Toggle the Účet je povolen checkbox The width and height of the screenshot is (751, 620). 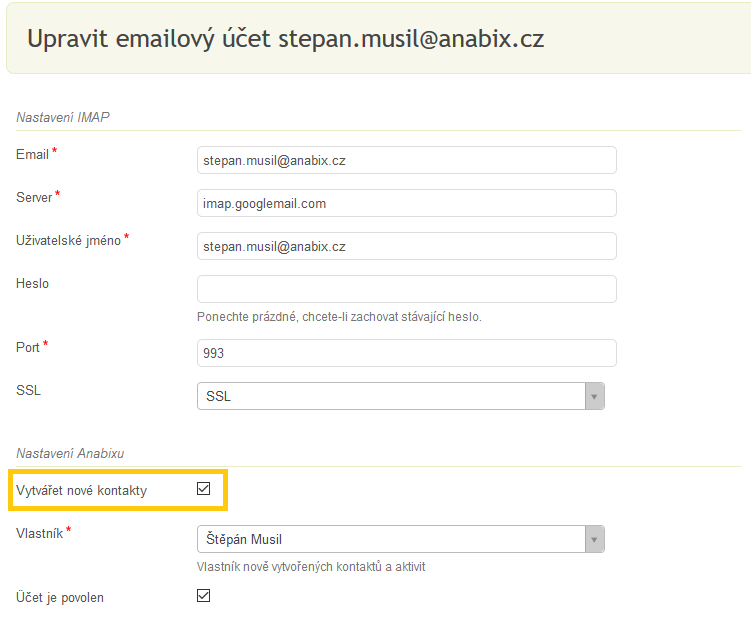[204, 596]
